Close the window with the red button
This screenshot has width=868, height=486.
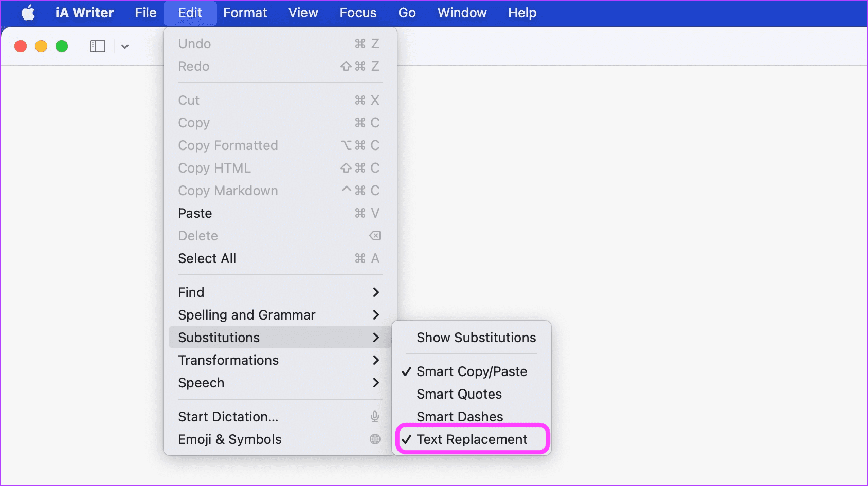pyautogui.click(x=21, y=46)
